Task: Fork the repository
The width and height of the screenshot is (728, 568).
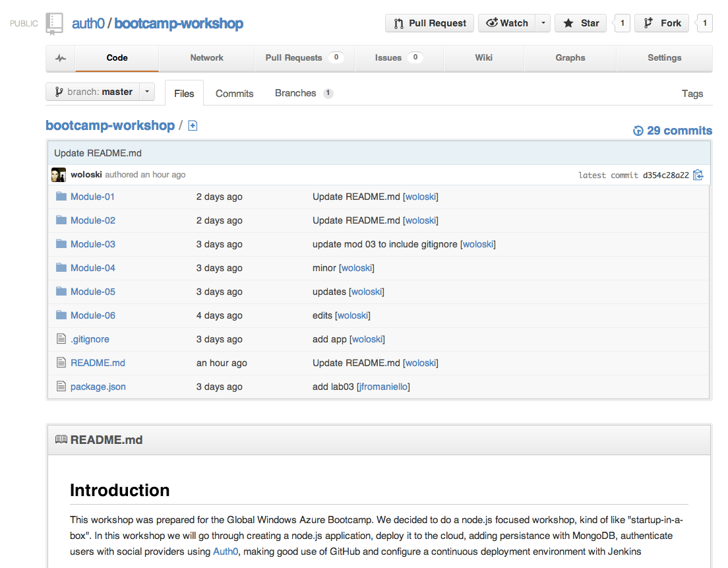Action: click(x=661, y=23)
